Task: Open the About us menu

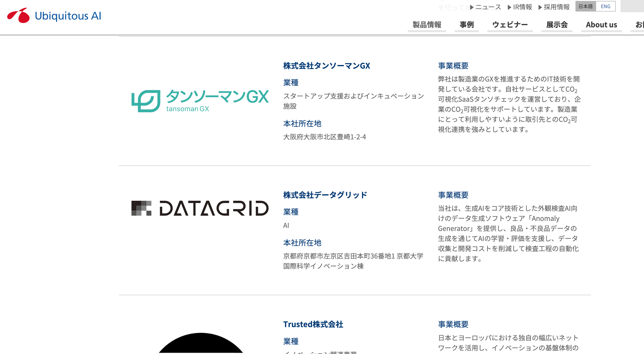Action: pos(601,24)
